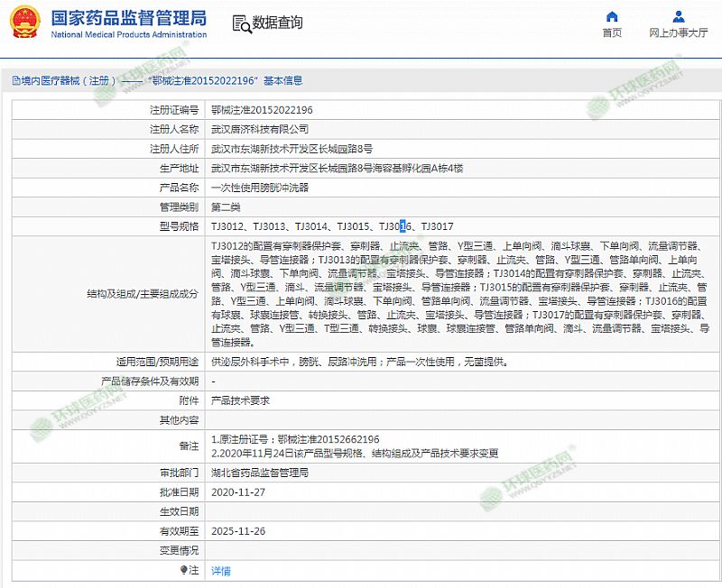
Task: Click the 湖北省药品监督管理局 approval department value
Action: click(260, 472)
